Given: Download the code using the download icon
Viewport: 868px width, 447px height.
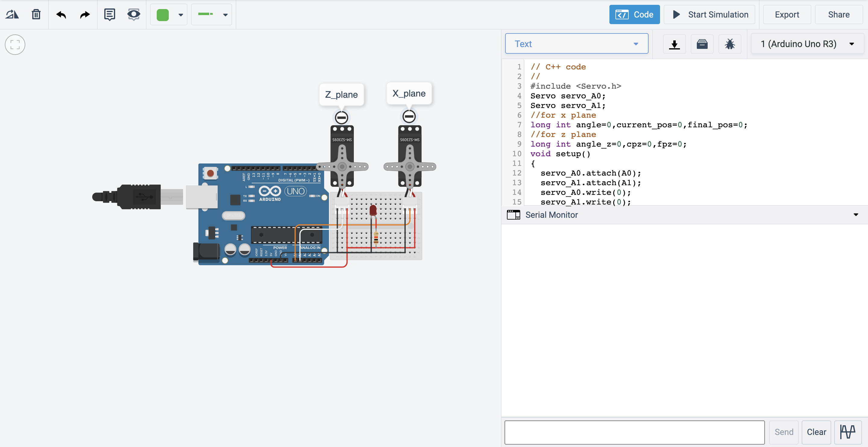Looking at the screenshot, I should 674,44.
